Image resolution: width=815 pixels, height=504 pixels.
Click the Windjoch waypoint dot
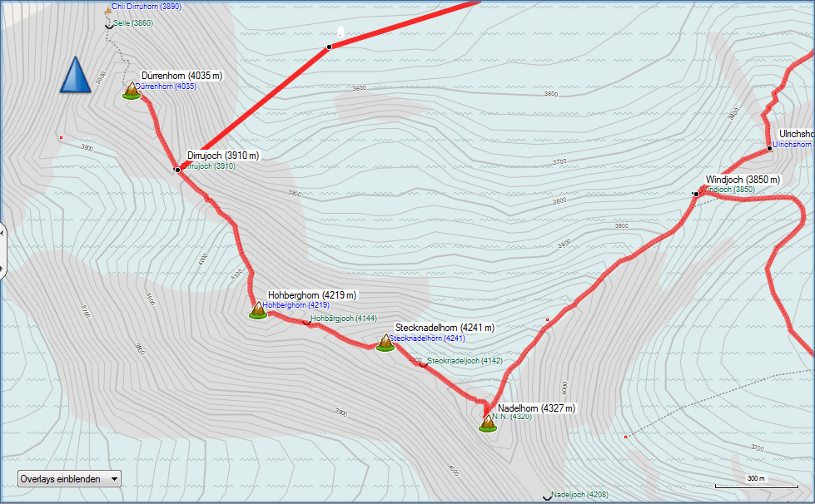pos(696,194)
